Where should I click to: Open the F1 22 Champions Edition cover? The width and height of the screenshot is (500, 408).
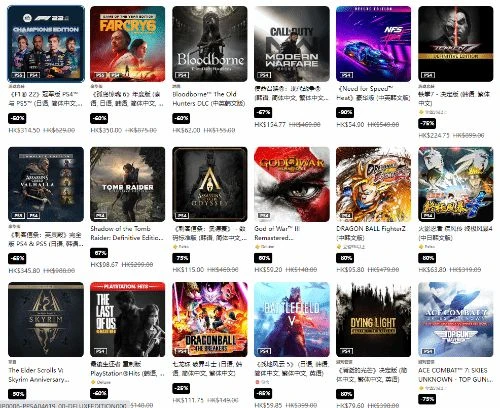(x=46, y=44)
